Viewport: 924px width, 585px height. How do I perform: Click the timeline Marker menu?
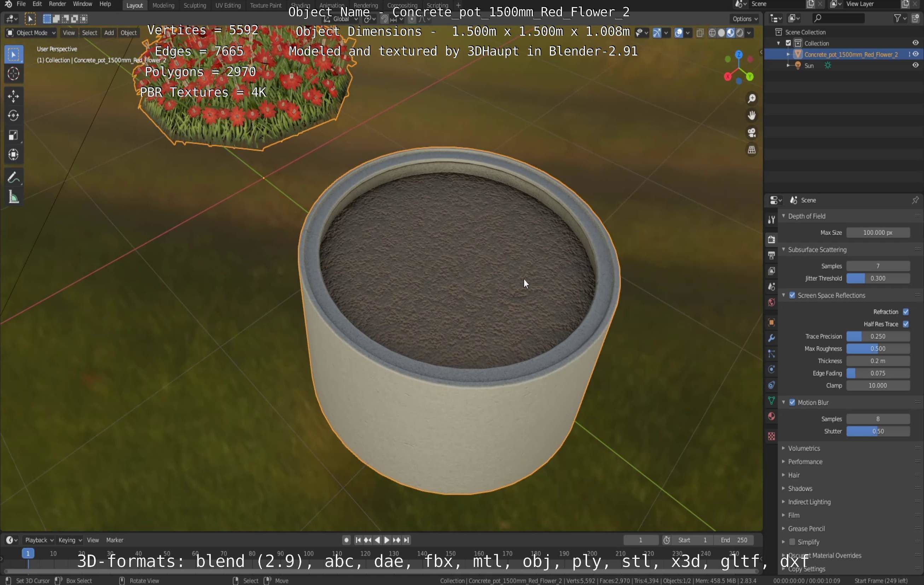click(x=115, y=540)
